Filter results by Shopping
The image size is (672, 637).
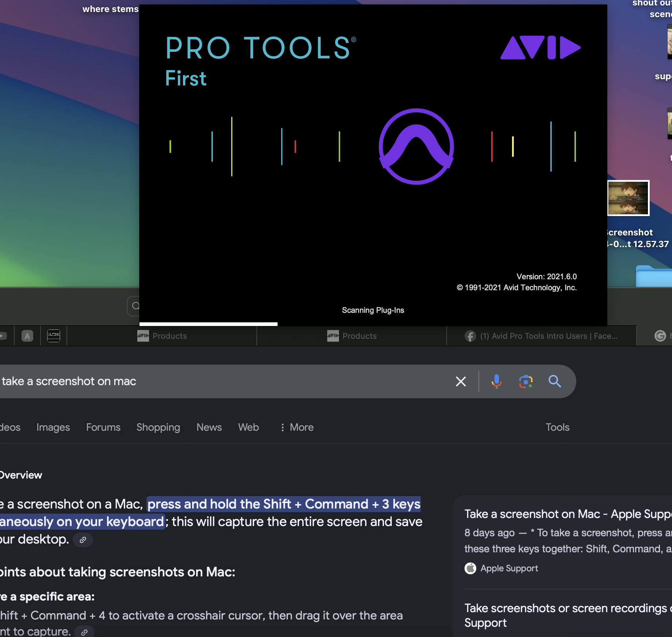click(158, 427)
